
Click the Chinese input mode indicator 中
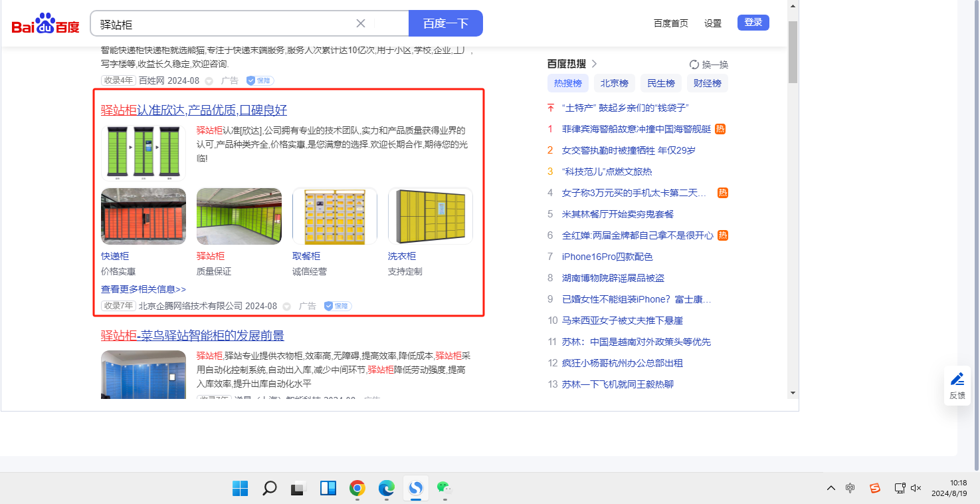pyautogui.click(x=850, y=489)
